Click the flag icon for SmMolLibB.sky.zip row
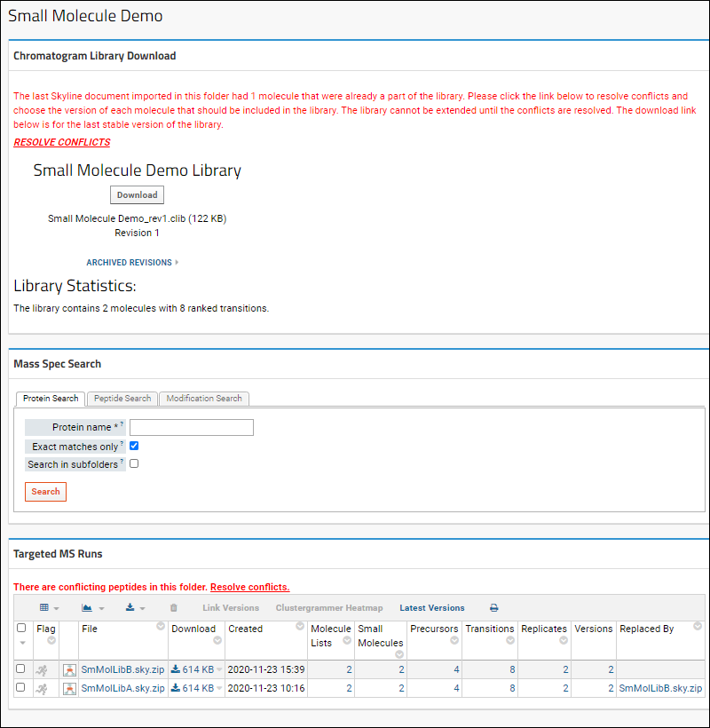The image size is (710, 728). [x=42, y=670]
